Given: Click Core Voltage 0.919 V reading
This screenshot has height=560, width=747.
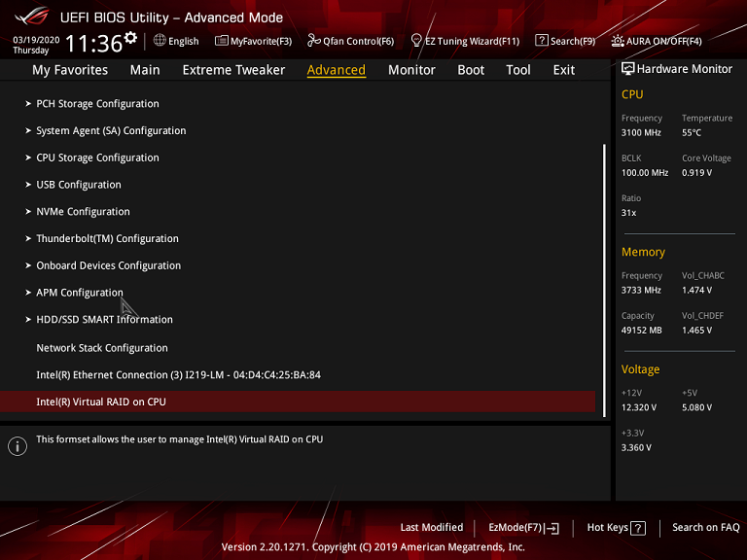Looking at the screenshot, I should (x=696, y=173).
